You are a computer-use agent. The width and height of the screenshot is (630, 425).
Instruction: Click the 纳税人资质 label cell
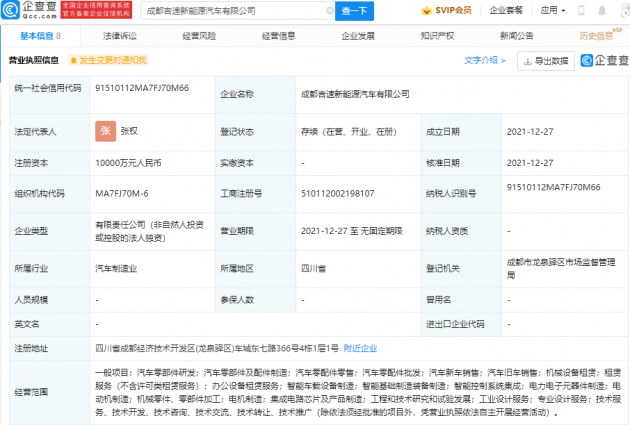pos(461,231)
